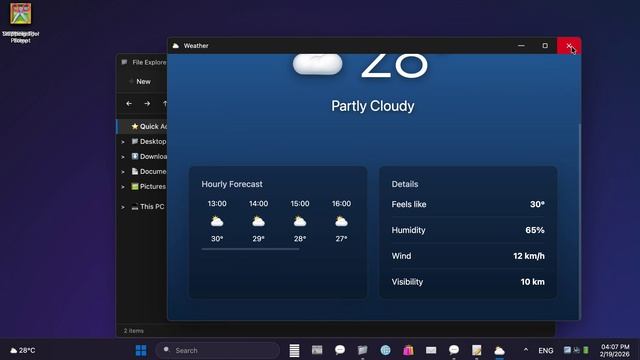Click the 16:00 hourly temperature 27°
640x360 pixels.
(341, 239)
